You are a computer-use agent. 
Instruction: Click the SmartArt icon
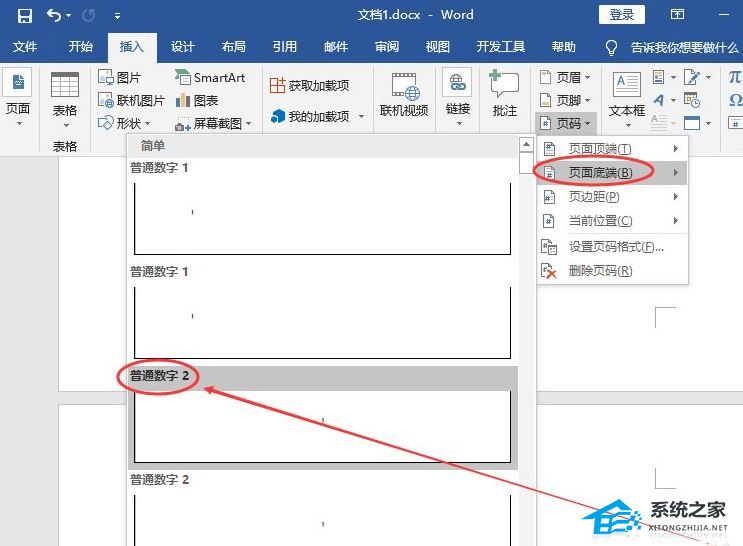coord(183,77)
